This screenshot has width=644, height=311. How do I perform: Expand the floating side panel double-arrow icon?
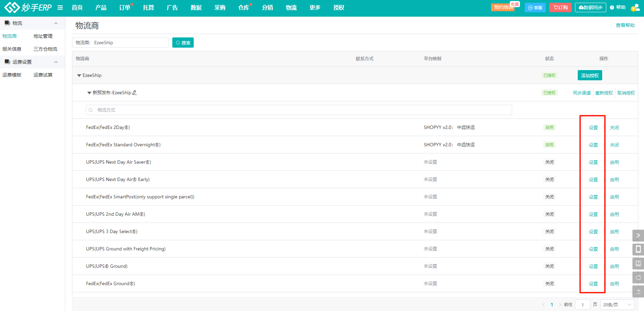pos(638,235)
